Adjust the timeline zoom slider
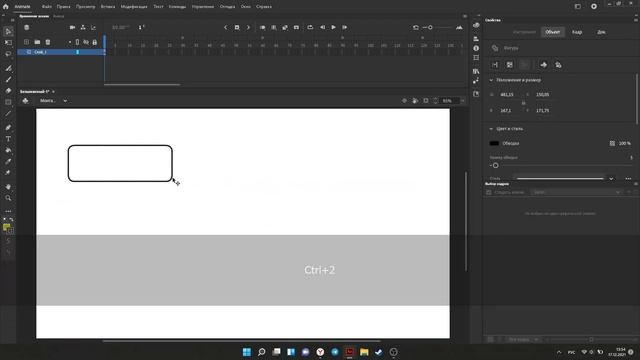The width and height of the screenshot is (640, 360). [x=430, y=27]
